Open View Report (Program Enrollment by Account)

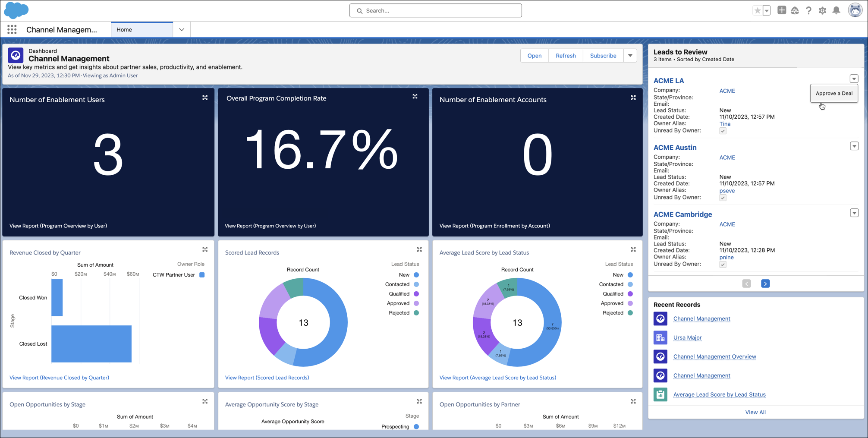494,226
